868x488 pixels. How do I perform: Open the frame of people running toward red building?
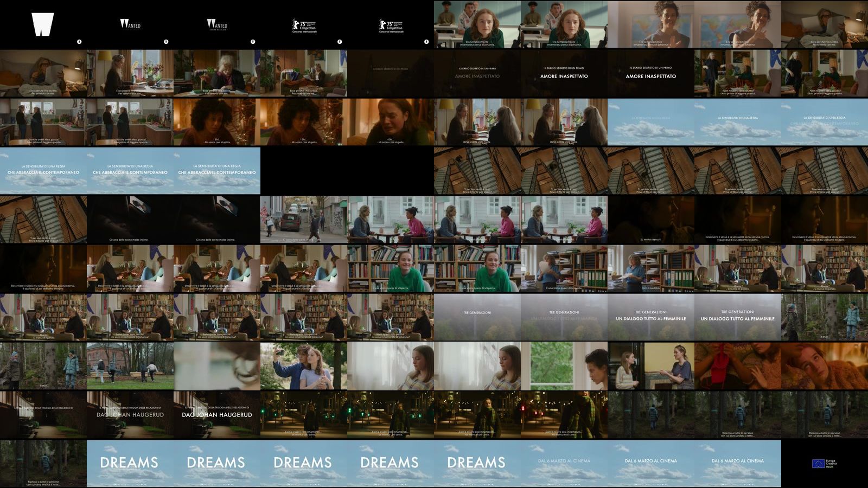point(130,366)
